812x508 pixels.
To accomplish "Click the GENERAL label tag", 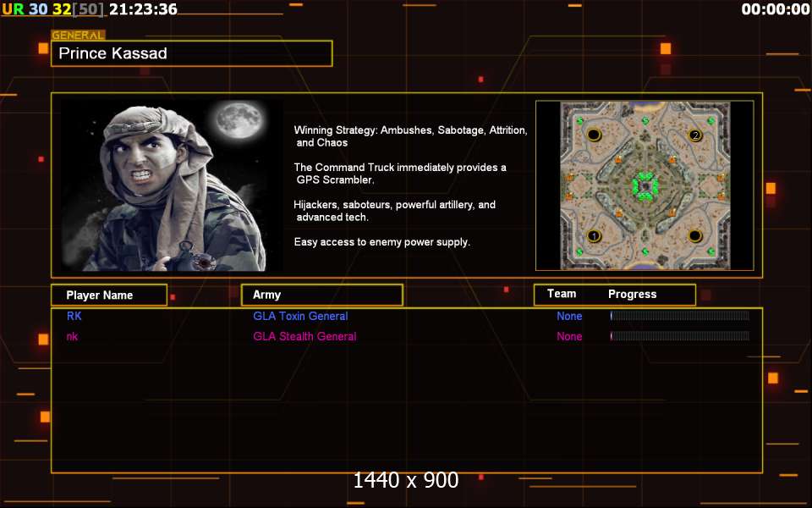I will [78, 36].
